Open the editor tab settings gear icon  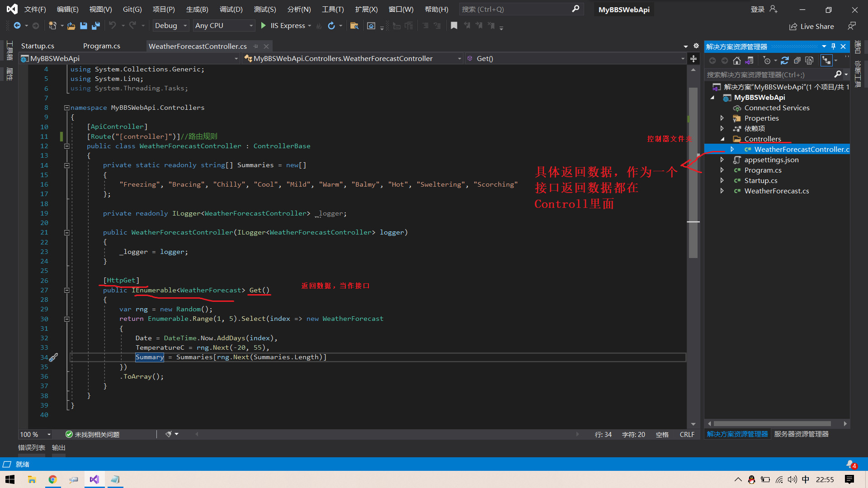point(696,46)
